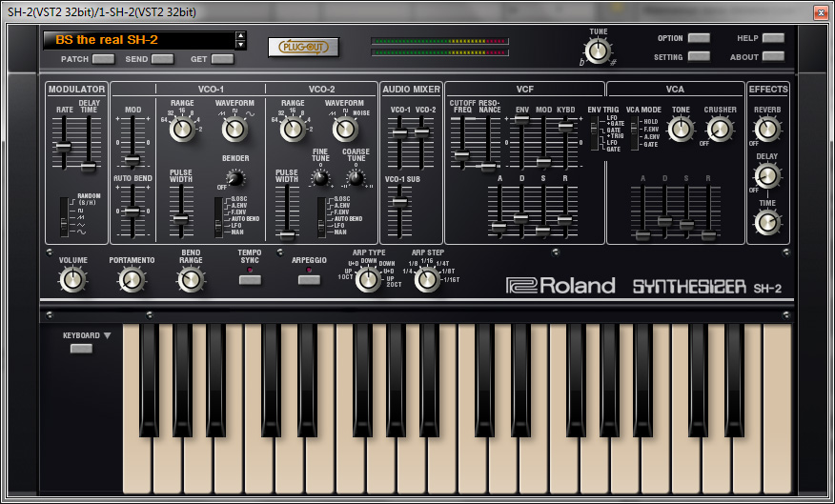Click the patch name display field
The width and height of the screenshot is (835, 504).
coord(139,40)
